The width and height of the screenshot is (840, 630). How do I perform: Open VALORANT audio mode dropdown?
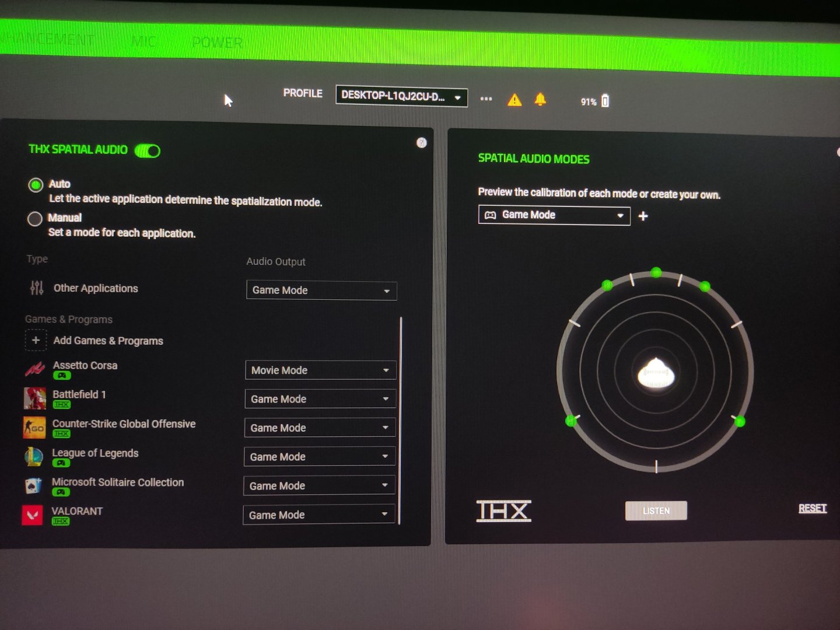[x=318, y=514]
